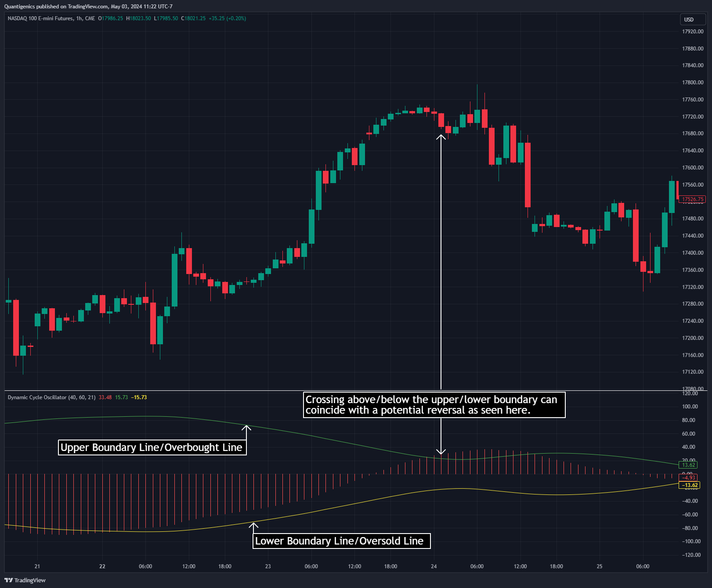This screenshot has width=712, height=588.
Task: Click the 100.00 oscillator scale label
Action: 690,407
